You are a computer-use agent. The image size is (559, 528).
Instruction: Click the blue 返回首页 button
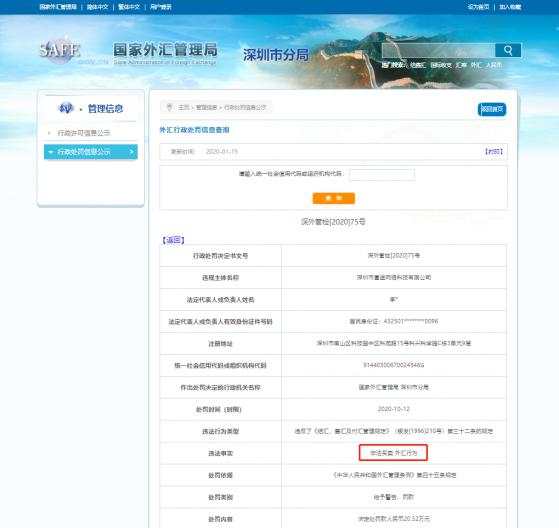492,109
